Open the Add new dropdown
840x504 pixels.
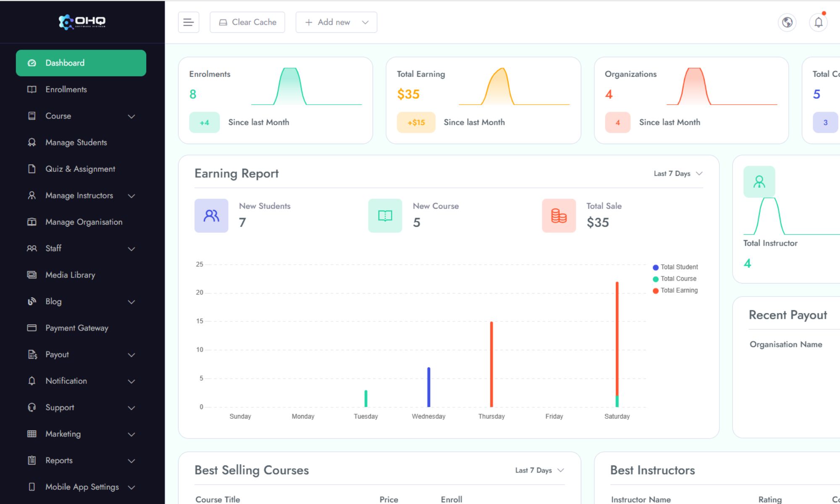click(x=336, y=22)
